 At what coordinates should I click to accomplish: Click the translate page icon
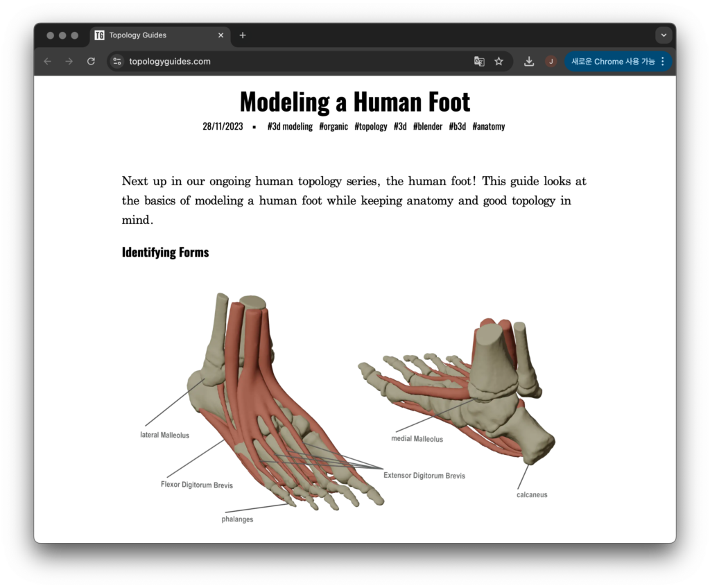tap(479, 62)
